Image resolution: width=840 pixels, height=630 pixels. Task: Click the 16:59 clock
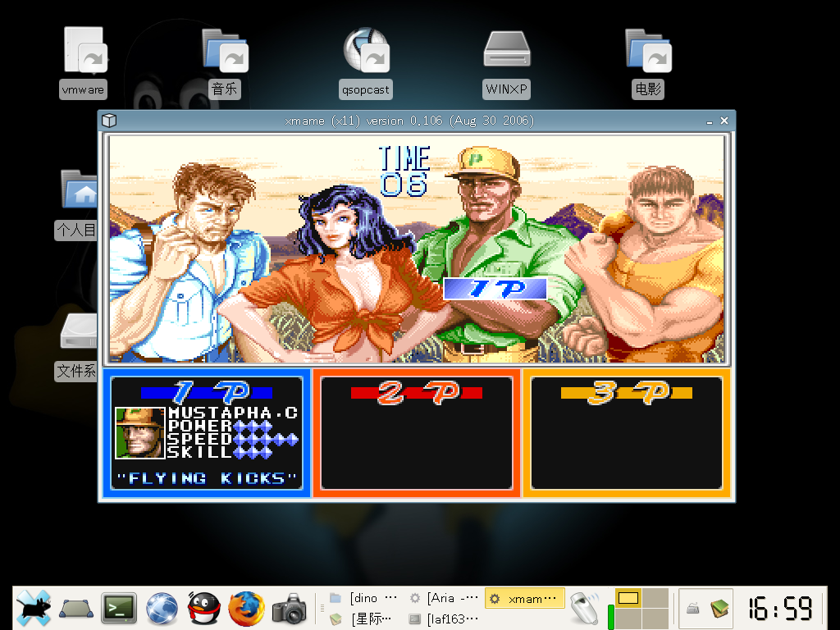click(x=780, y=608)
